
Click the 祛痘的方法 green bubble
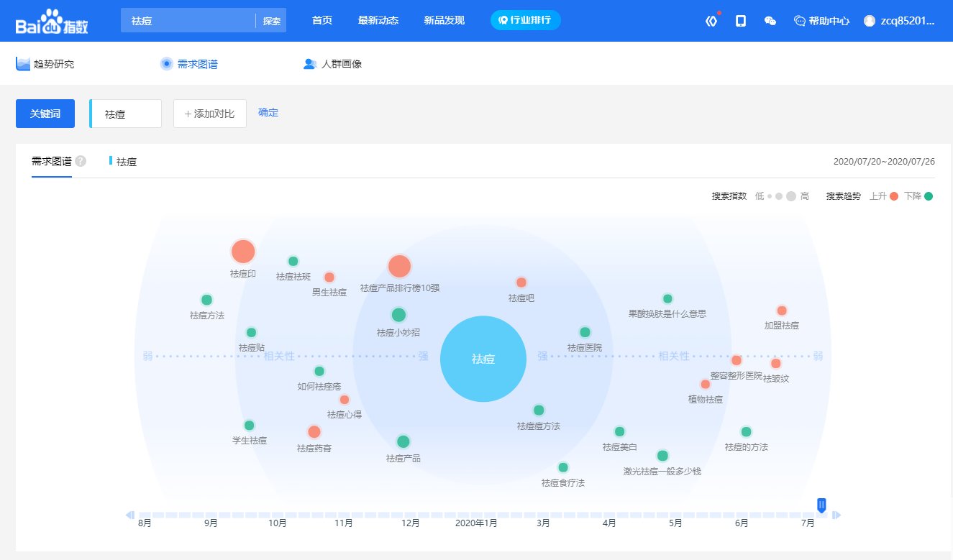(747, 431)
